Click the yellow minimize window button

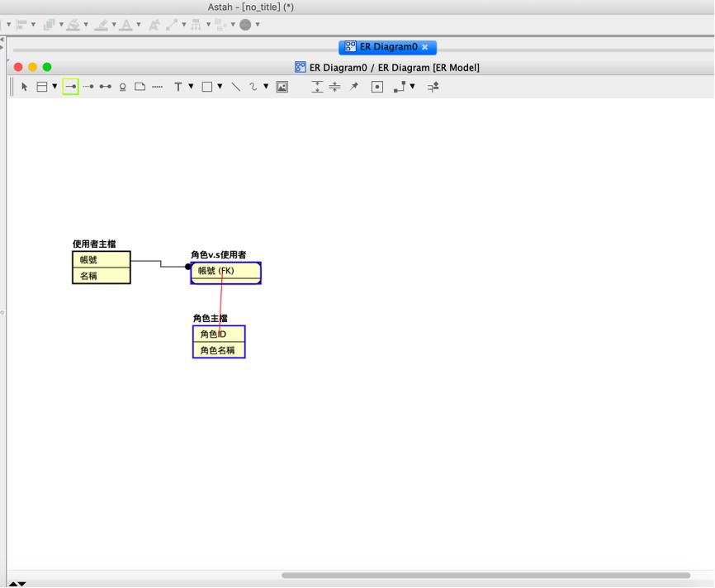point(32,67)
